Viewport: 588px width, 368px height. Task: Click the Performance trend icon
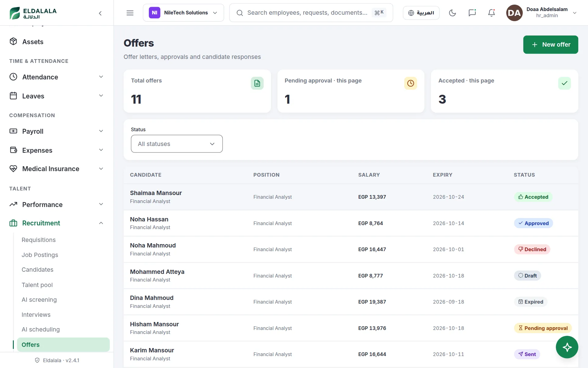click(13, 204)
